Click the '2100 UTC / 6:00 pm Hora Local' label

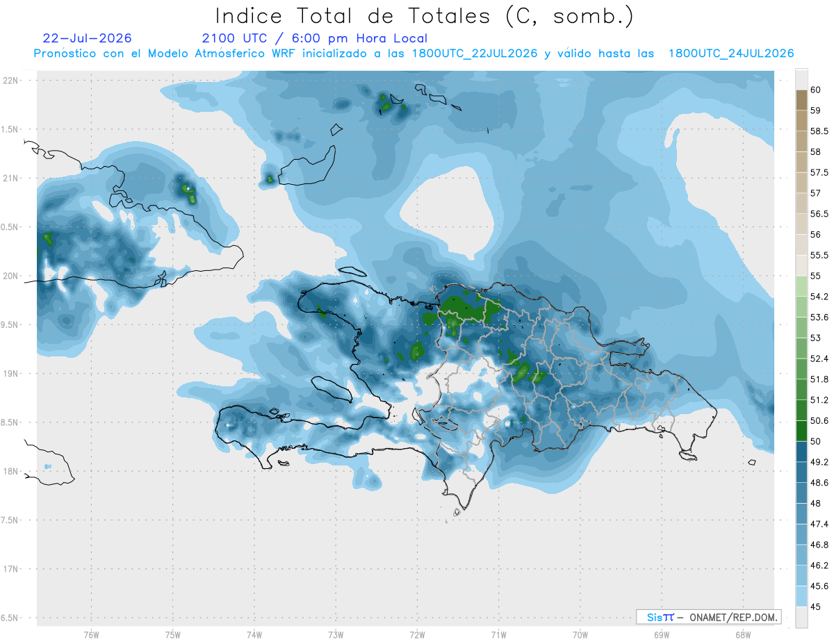[x=314, y=39]
